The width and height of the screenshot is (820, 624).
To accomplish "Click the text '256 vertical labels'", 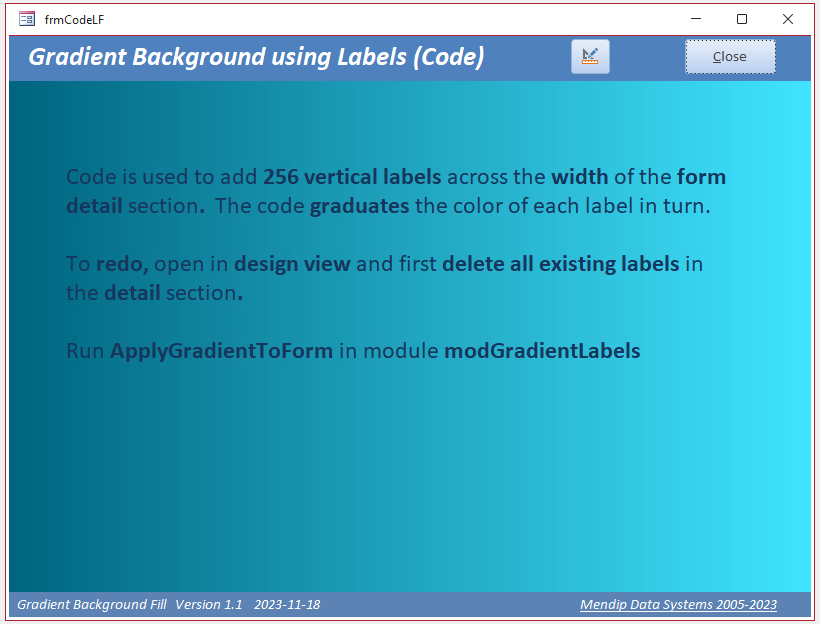I will coord(352,177).
